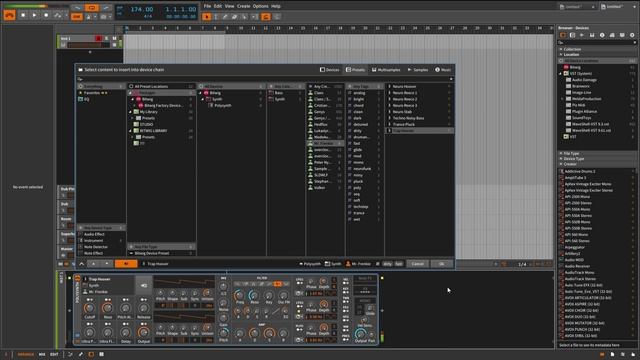Viewport: 640px width, 360px height.
Task: Click previous result up-arrow button
Action: coord(93,264)
